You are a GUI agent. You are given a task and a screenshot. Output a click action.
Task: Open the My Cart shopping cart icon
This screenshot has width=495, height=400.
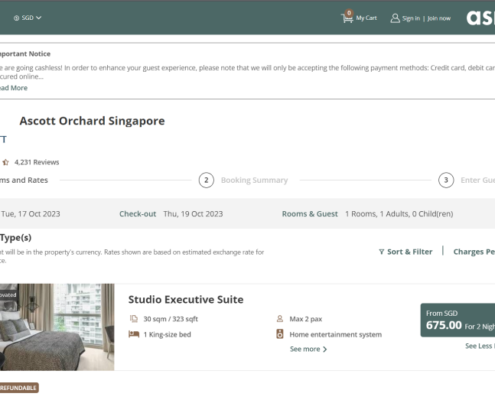click(347, 17)
